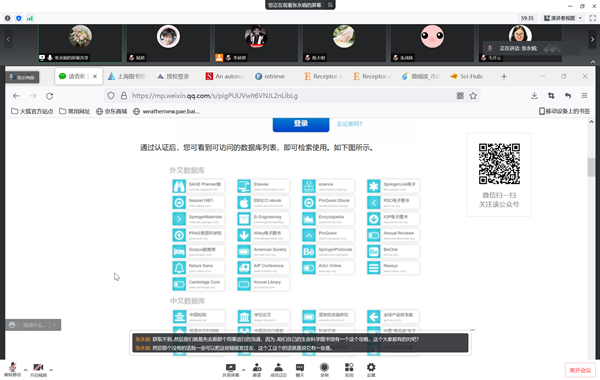The image size is (600, 380).
Task: Start meeting recording
Action: click(x=324, y=370)
